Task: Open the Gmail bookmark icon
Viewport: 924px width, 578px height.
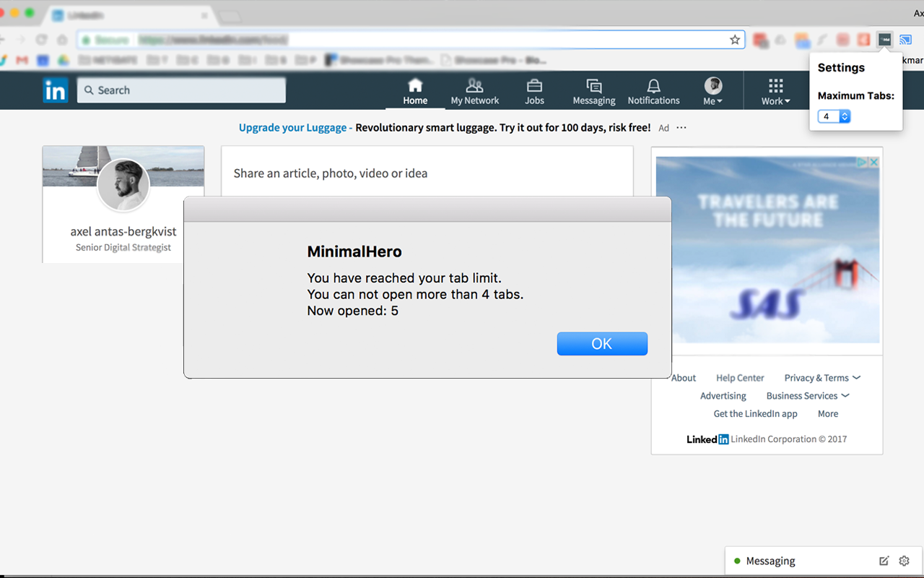Action: (22, 60)
